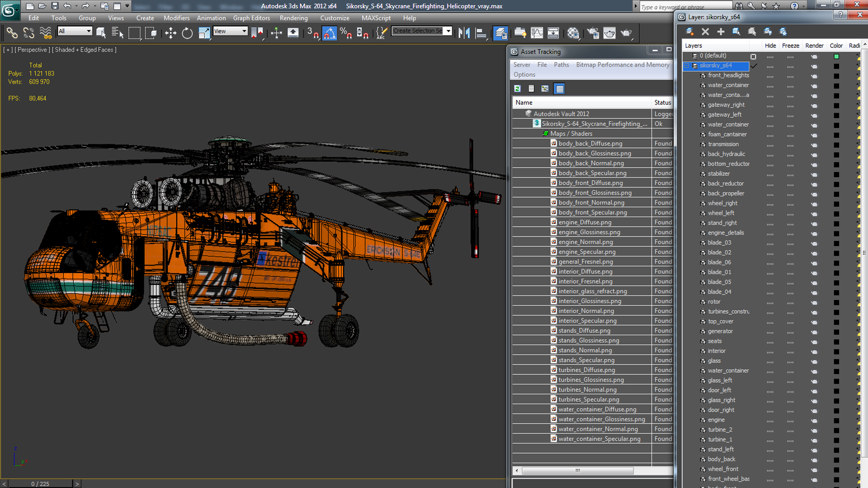Viewport: 868px width, 488px height.
Task: Click Select and Manipulate icon
Action: click(276, 33)
